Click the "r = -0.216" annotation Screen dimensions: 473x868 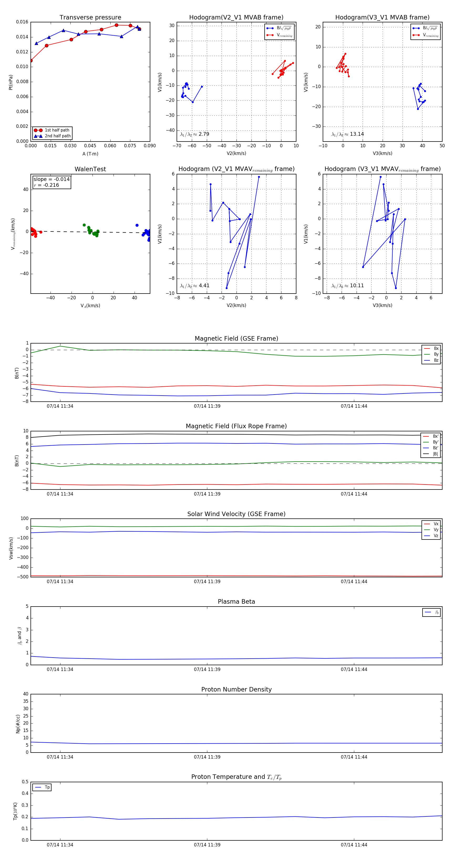[x=47, y=185]
